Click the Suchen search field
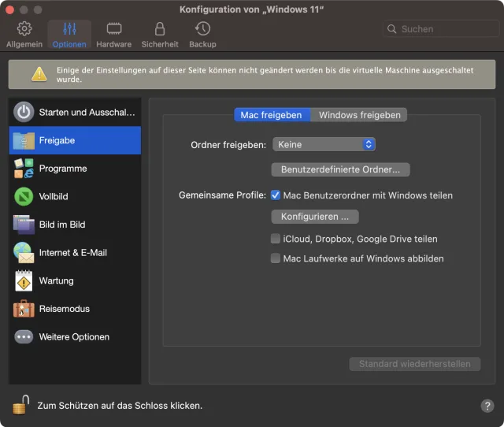The width and height of the screenshot is (504, 427). (439, 29)
